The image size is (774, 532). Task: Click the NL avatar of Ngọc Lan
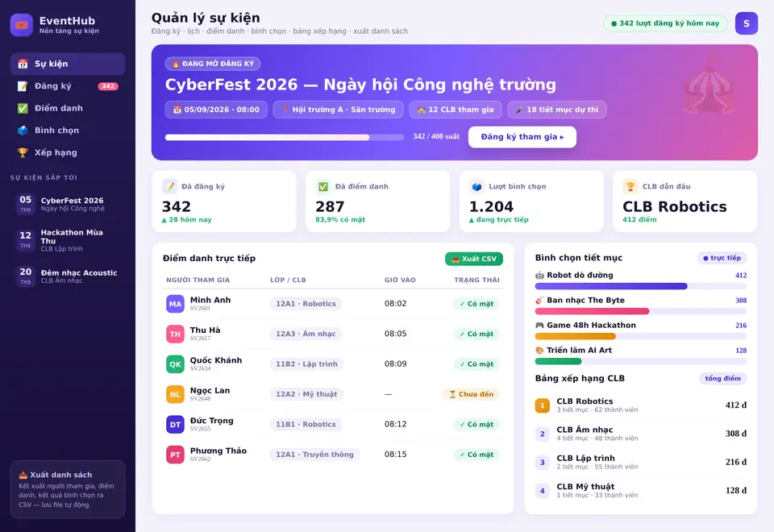(175, 394)
